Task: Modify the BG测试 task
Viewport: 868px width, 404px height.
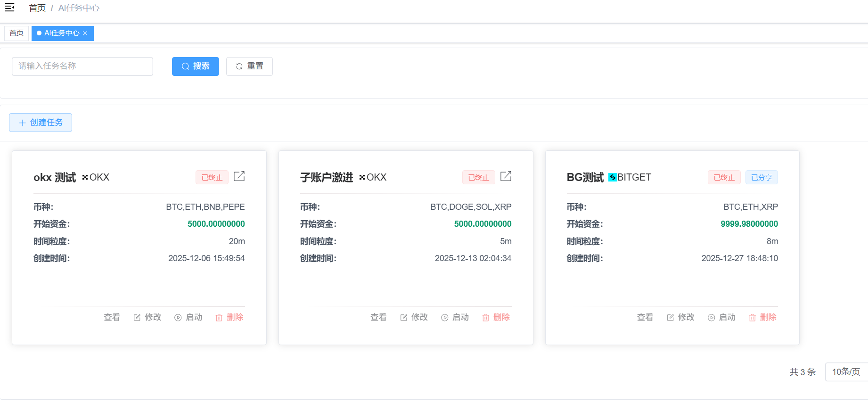Action: point(681,317)
